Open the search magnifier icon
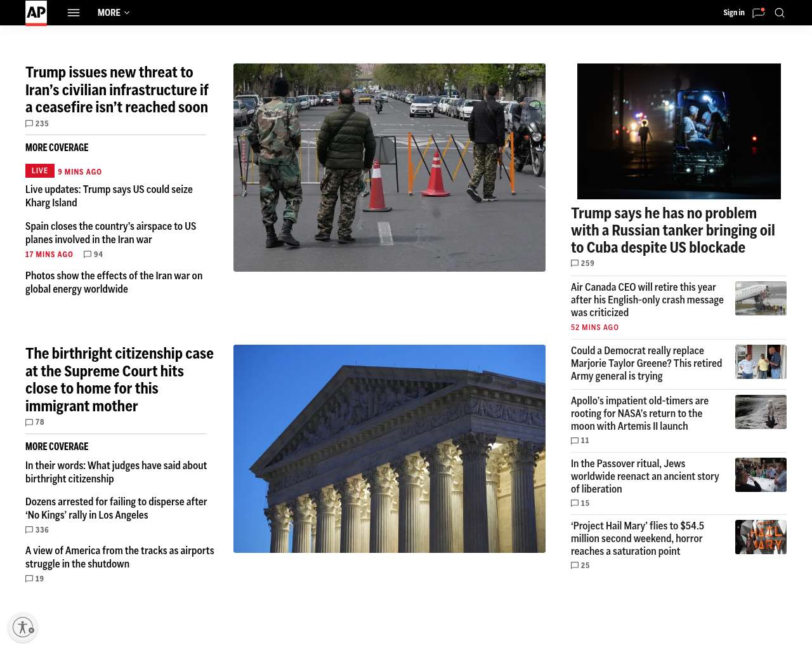The image size is (812, 650). click(x=780, y=13)
